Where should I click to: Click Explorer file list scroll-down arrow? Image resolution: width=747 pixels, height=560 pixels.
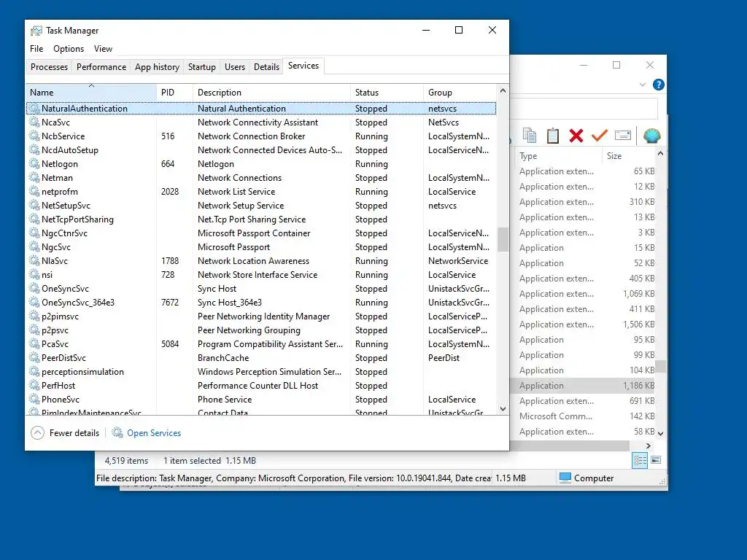(x=660, y=433)
